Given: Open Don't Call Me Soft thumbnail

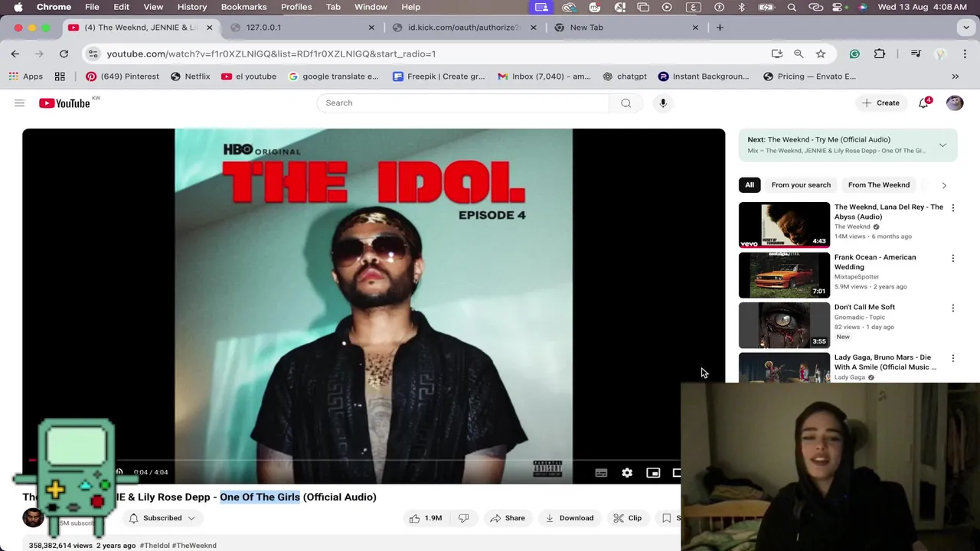Looking at the screenshot, I should 784,325.
